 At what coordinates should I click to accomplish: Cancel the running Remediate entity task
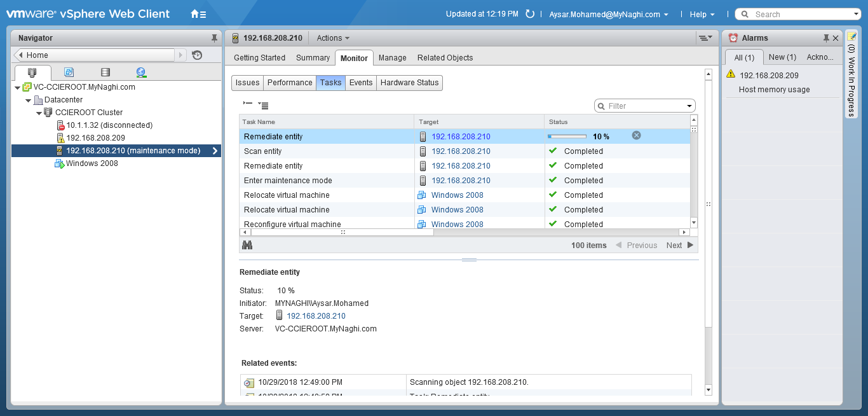[x=636, y=135]
